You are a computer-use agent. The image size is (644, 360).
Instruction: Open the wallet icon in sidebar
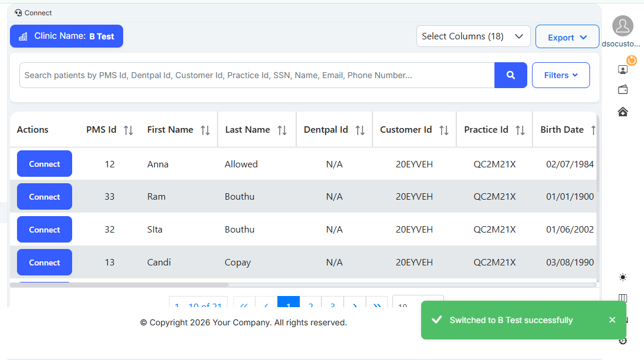click(x=623, y=90)
